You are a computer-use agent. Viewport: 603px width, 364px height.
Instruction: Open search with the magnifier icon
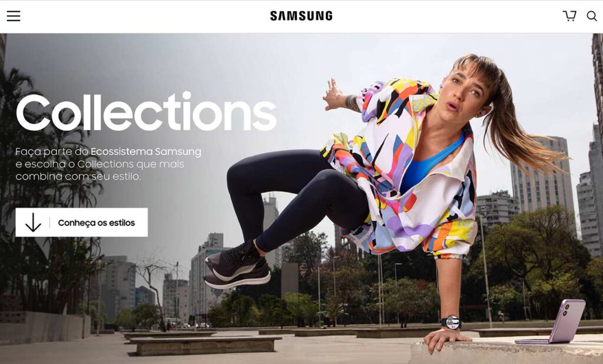click(591, 16)
